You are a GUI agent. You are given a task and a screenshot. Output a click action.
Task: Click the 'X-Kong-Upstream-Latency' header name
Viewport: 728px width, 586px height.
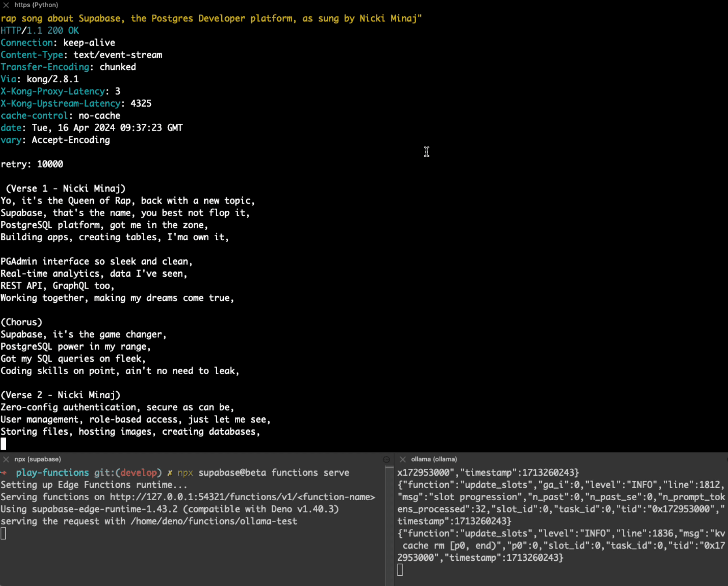coord(61,104)
